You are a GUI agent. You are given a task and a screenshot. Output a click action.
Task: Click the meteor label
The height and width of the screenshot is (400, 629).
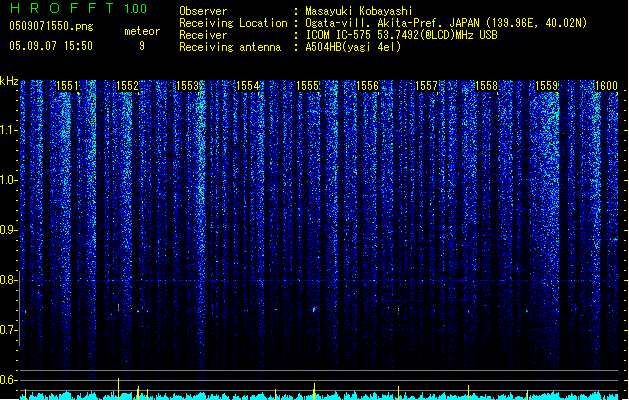[x=142, y=31]
